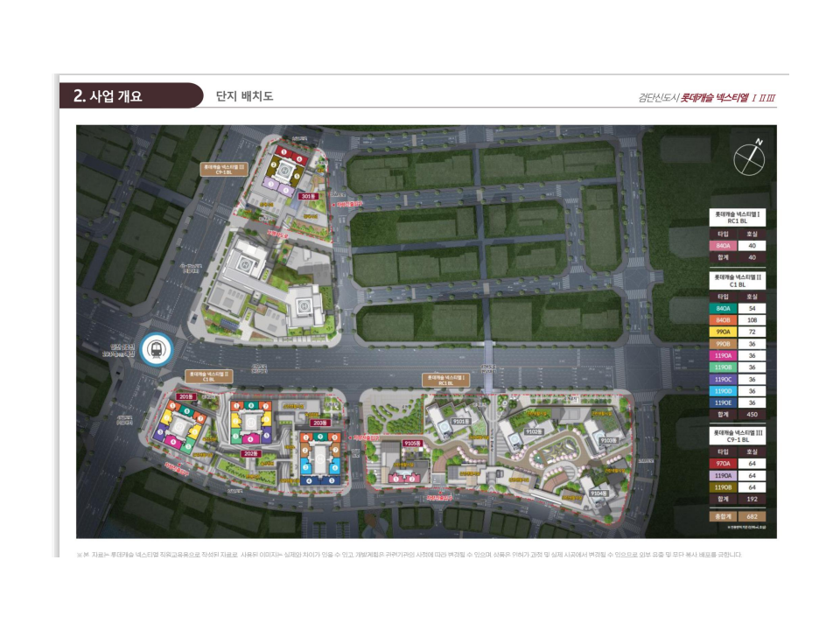This screenshot has height=630, width=840.
Task: Pick the sky-blue 119OD legend swatch
Action: [x=724, y=391]
